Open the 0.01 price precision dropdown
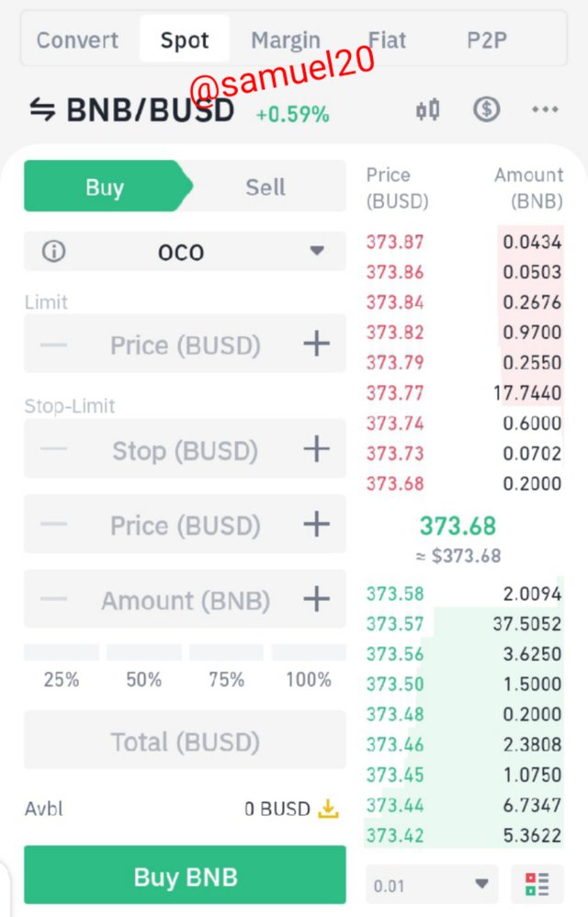Viewport: 588px width, 917px height. [x=432, y=884]
